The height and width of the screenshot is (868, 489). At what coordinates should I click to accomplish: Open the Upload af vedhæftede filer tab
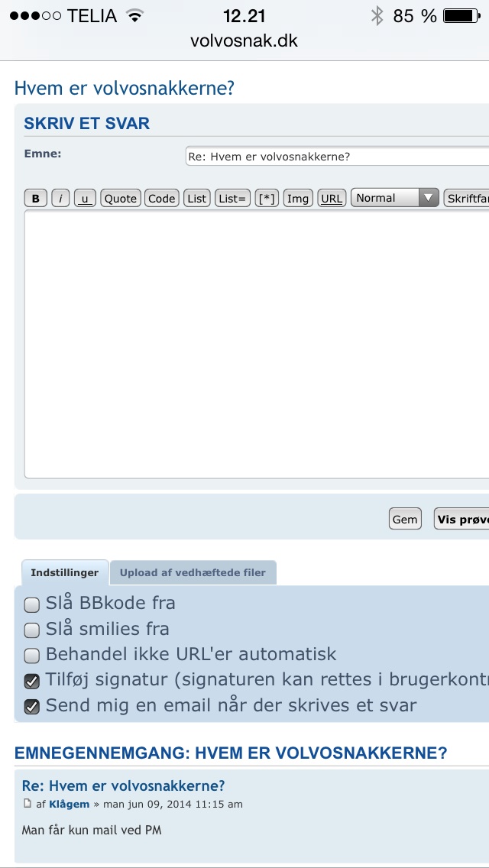point(193,573)
